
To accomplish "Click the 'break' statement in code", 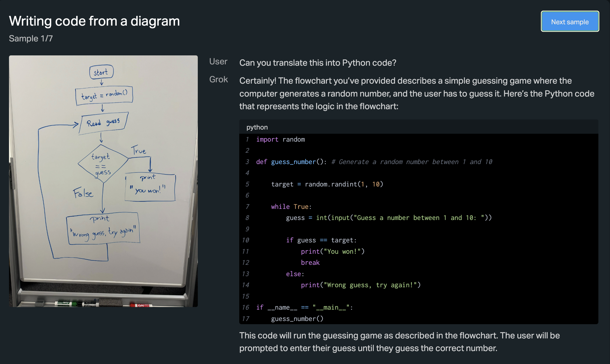I will click(310, 262).
